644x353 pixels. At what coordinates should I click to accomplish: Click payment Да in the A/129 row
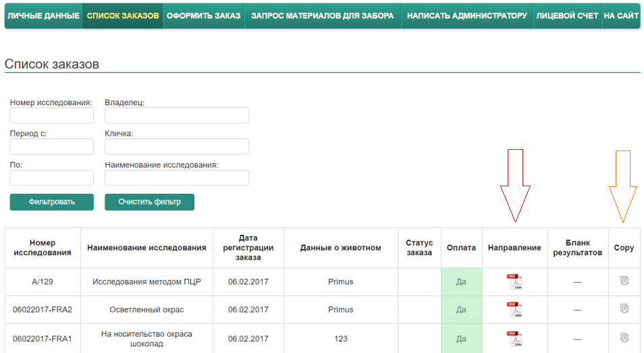461,281
